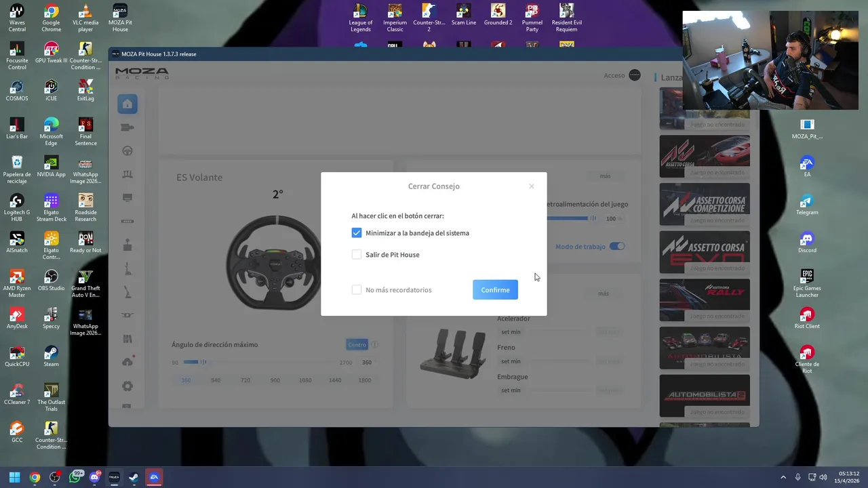Click the info icon next to Centro
868x488 pixels.
[x=374, y=344]
